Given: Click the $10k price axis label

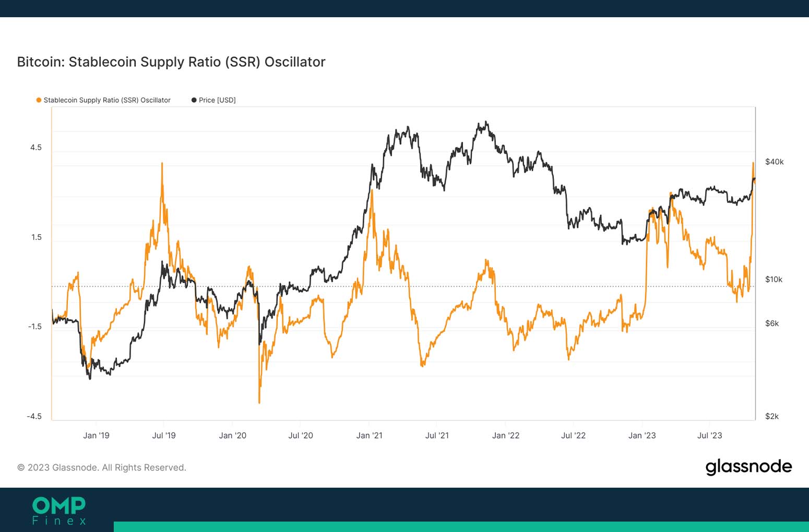Looking at the screenshot, I should pos(774,280).
